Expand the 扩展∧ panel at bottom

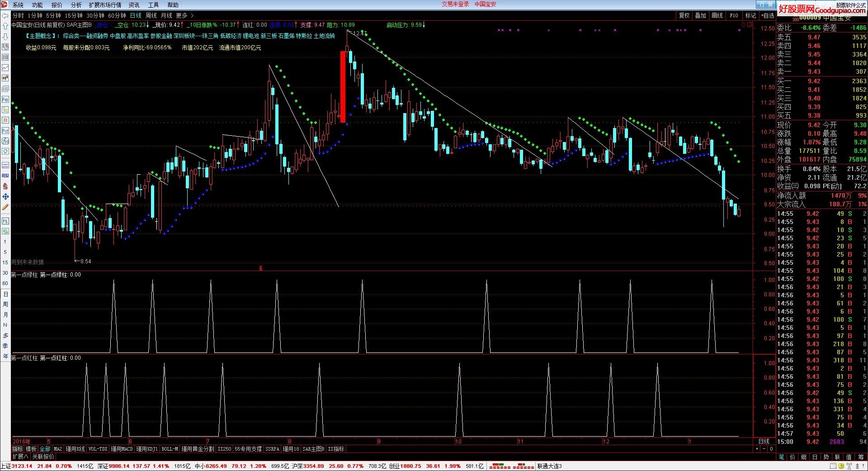click(x=20, y=457)
